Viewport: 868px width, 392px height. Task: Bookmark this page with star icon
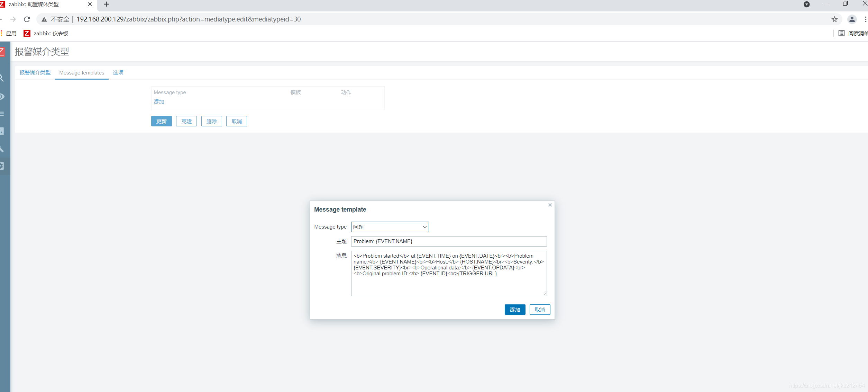click(834, 19)
